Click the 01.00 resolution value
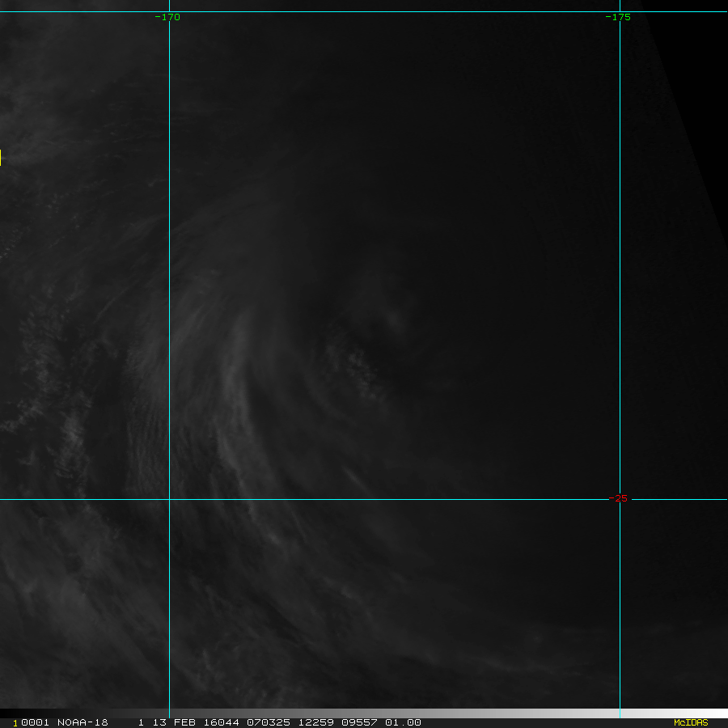728x728 pixels. point(402,722)
